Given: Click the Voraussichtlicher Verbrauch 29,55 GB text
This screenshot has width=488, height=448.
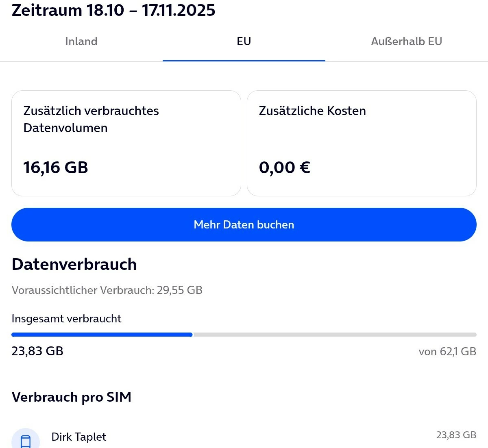Looking at the screenshot, I should tap(107, 290).
